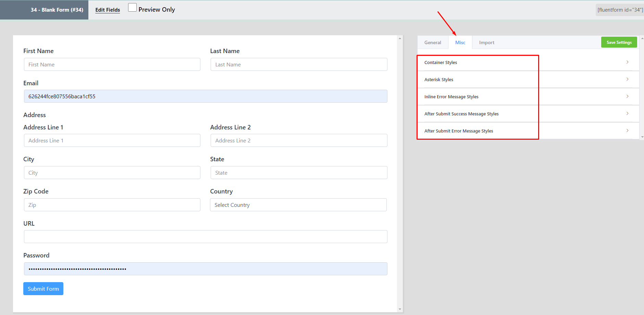Screen dimensions: 644x315
Task: Focus the First Name input field
Action: pyautogui.click(x=112, y=64)
